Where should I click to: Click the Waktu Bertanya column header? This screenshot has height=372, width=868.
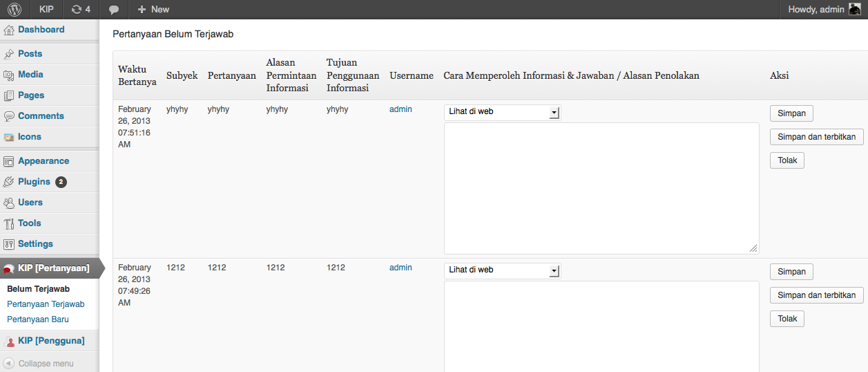137,75
